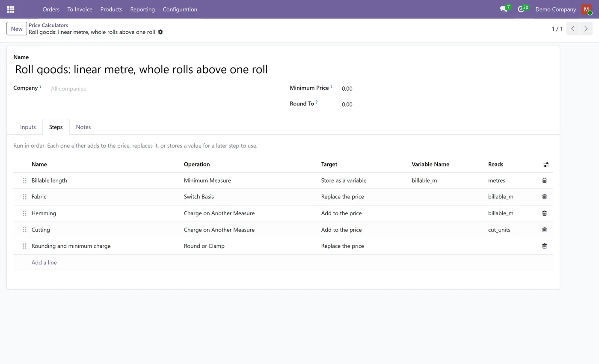The image size is (599, 364).
Task: Show the Round To help tooltip
Action: click(317, 102)
